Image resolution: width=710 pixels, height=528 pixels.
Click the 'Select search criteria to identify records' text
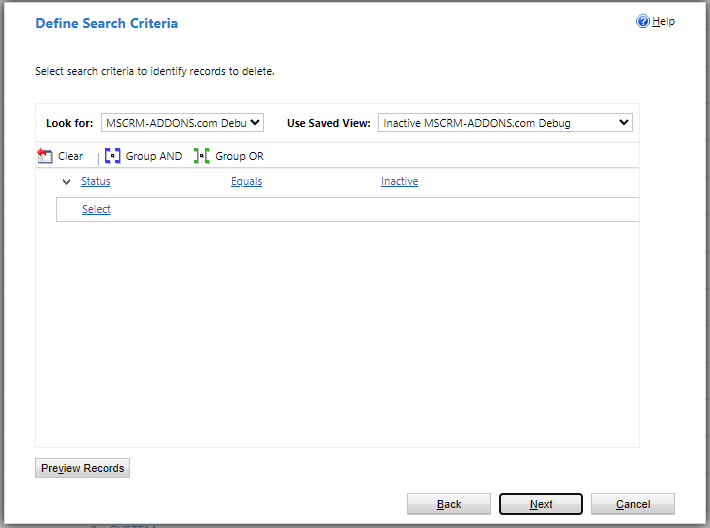click(x=155, y=72)
